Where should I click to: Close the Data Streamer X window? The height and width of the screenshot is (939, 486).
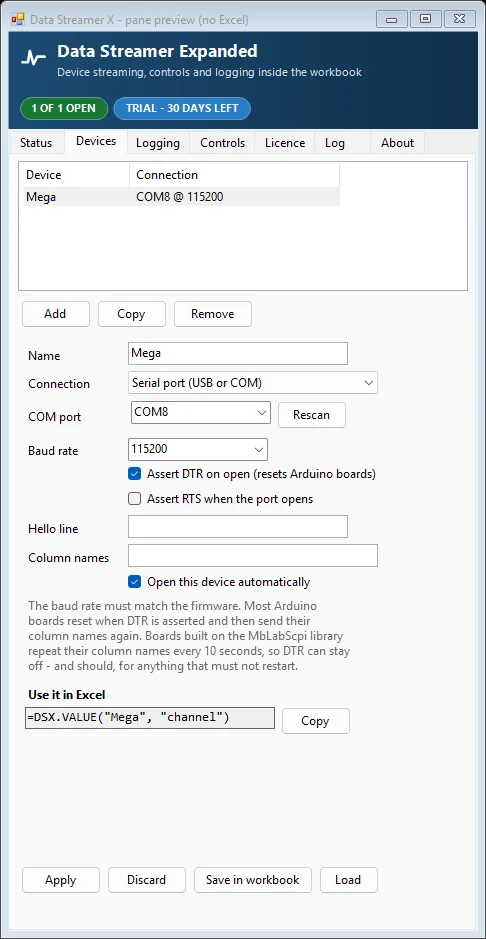point(459,19)
